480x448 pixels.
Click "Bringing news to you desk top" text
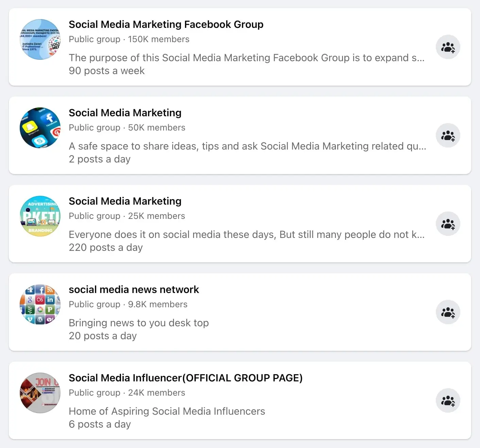(x=139, y=323)
